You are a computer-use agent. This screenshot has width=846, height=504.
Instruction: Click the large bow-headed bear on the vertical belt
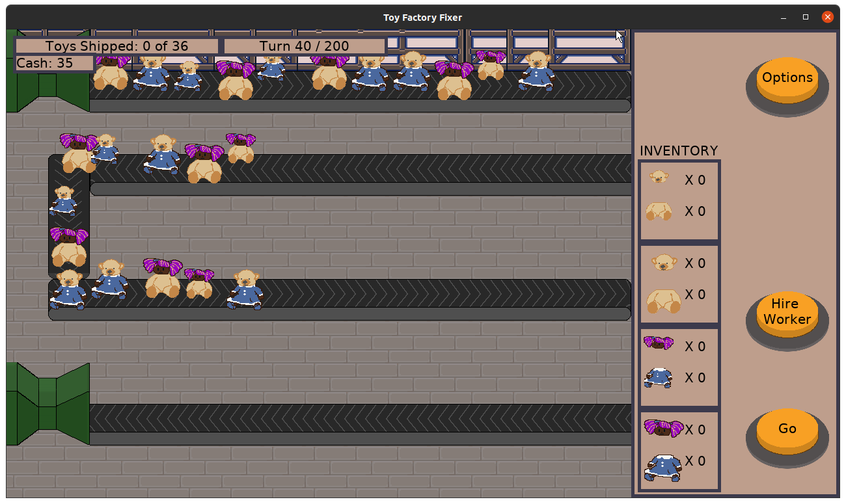tap(69, 247)
